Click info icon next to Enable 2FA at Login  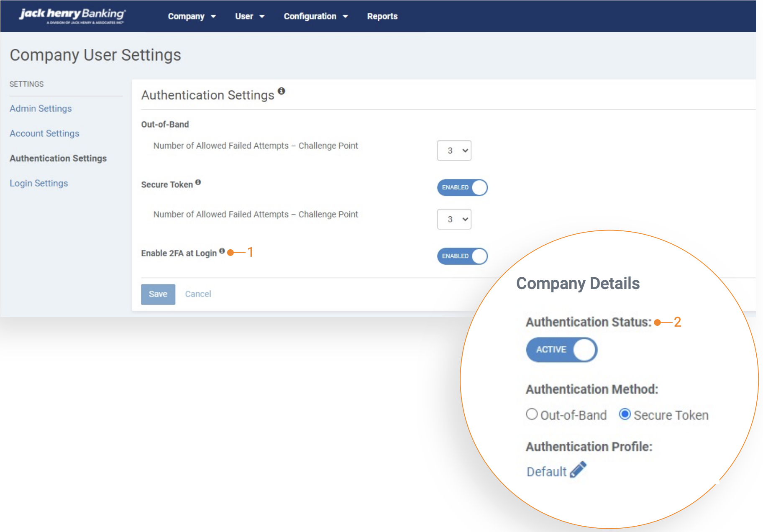pos(222,251)
